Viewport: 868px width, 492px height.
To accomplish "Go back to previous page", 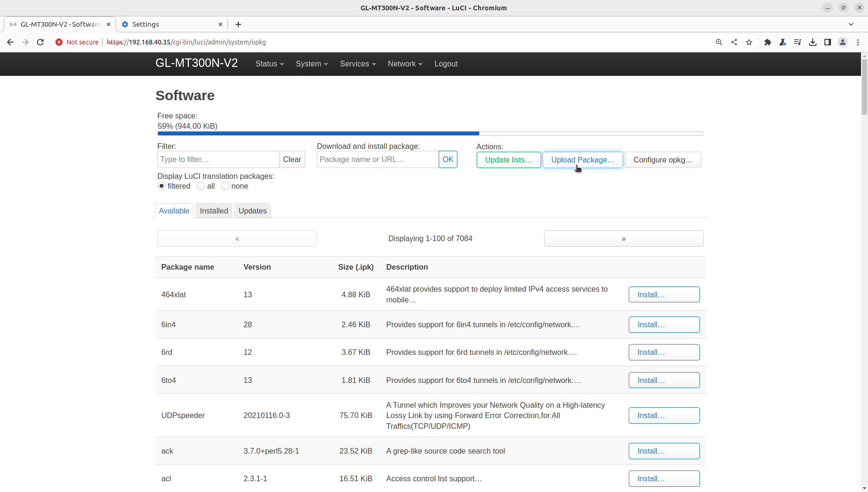I will (x=10, y=42).
